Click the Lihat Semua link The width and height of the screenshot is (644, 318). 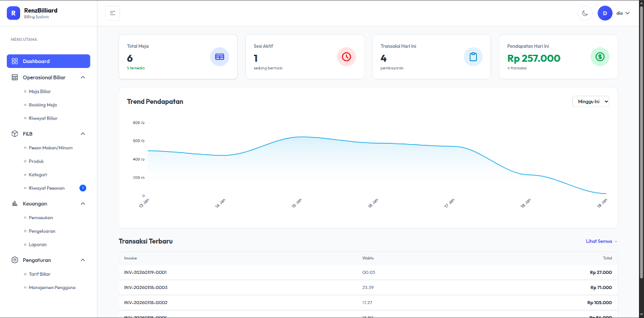[x=601, y=241]
